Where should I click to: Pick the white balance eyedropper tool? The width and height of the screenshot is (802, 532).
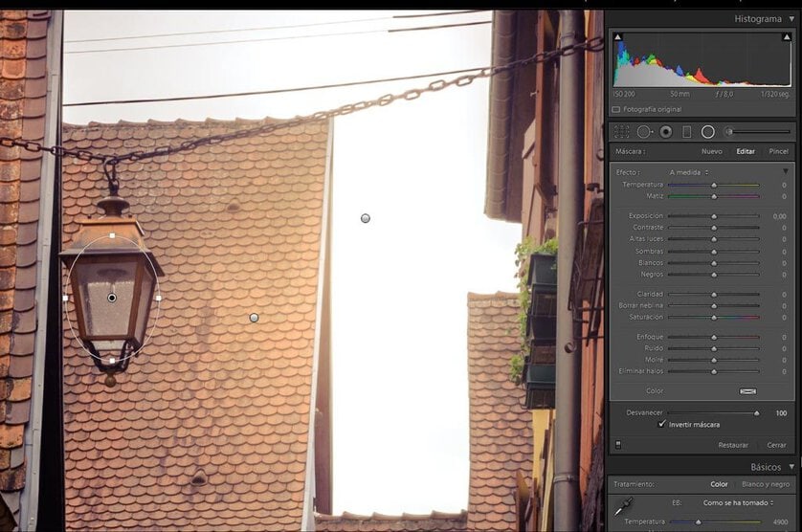tap(623, 506)
